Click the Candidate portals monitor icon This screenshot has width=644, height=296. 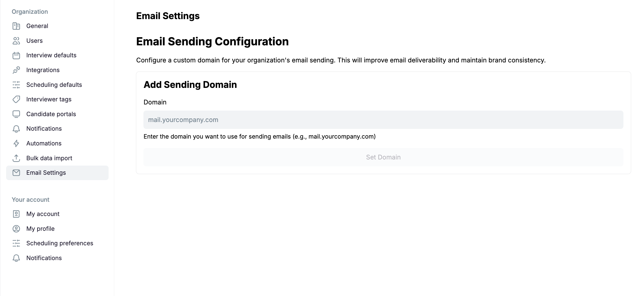tap(16, 114)
